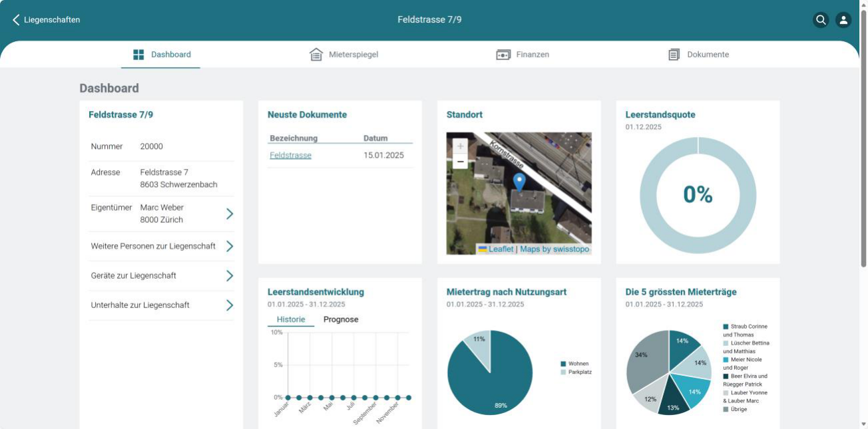Screen dimensions: 868x429
Task: Click the Nummer value 20000
Action: 152,146
